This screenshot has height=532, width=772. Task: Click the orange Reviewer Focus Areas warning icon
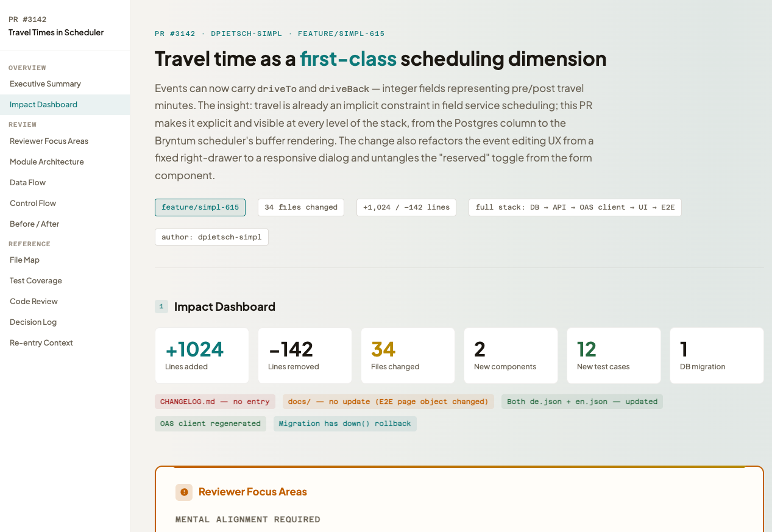[x=184, y=492]
